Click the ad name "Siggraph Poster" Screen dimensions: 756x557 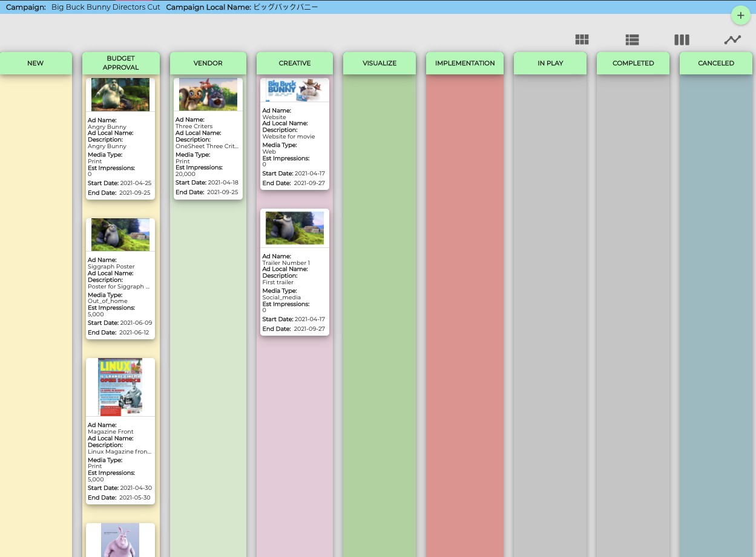pyautogui.click(x=111, y=267)
